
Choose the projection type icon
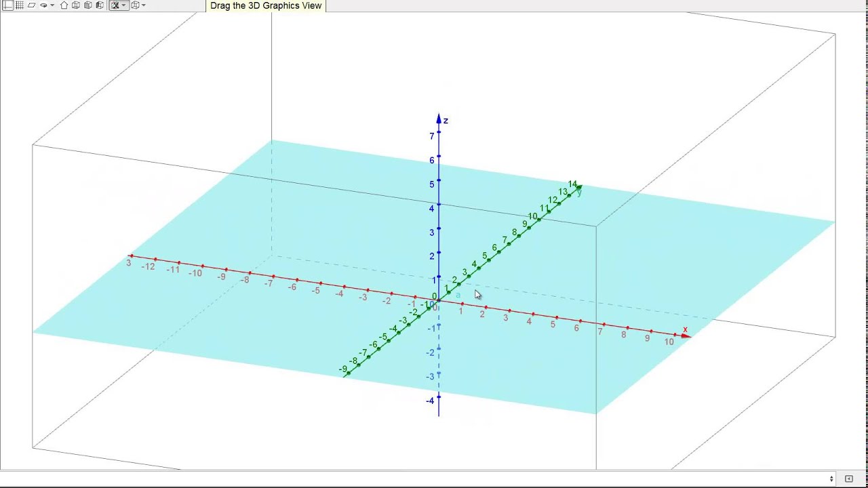pyautogui.click(x=135, y=5)
